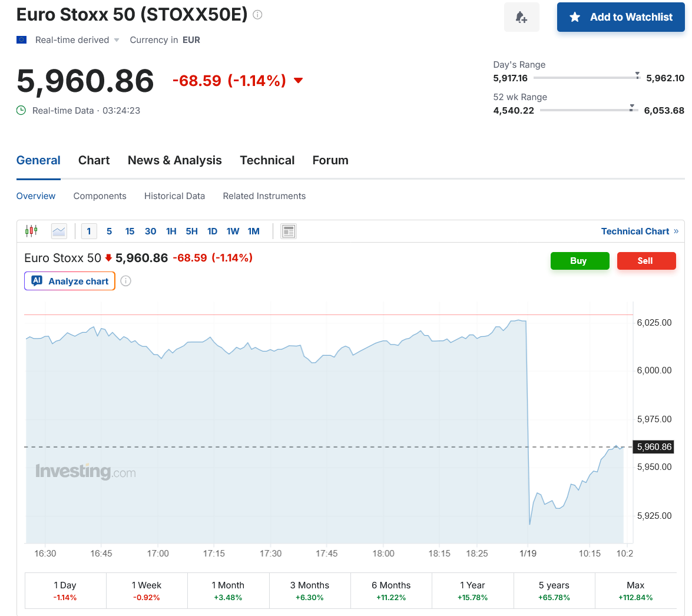Select the 30-minute interval
Image resolution: width=692 pixels, height=616 pixels.
(x=151, y=231)
